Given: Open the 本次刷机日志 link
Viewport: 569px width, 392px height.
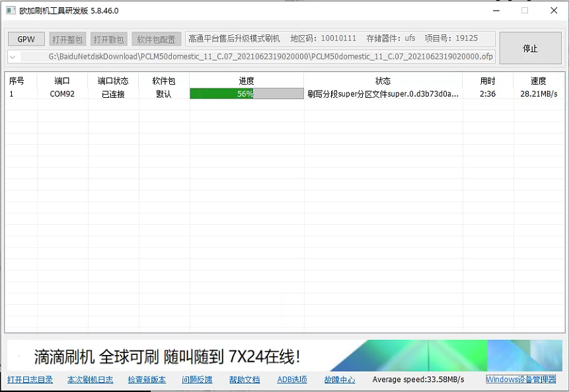Looking at the screenshot, I should 90,379.
